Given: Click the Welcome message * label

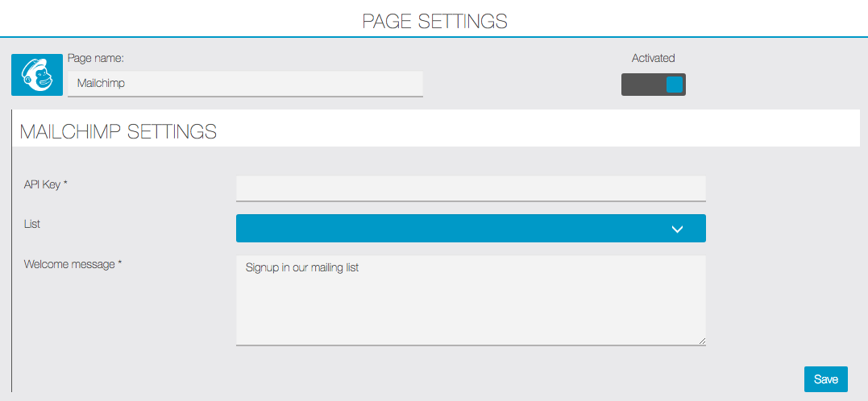Looking at the screenshot, I should coord(73,264).
